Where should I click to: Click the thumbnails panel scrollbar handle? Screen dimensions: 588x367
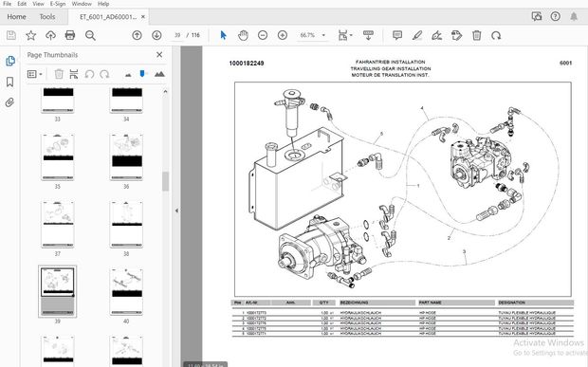pos(165,182)
